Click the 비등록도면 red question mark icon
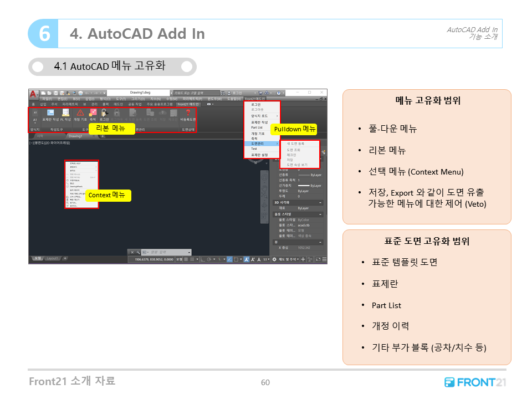This screenshot has width=532, height=399. [x=188, y=112]
